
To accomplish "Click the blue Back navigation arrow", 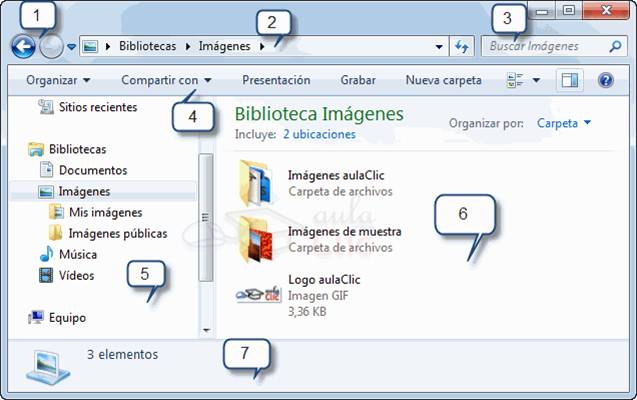I will tap(23, 46).
